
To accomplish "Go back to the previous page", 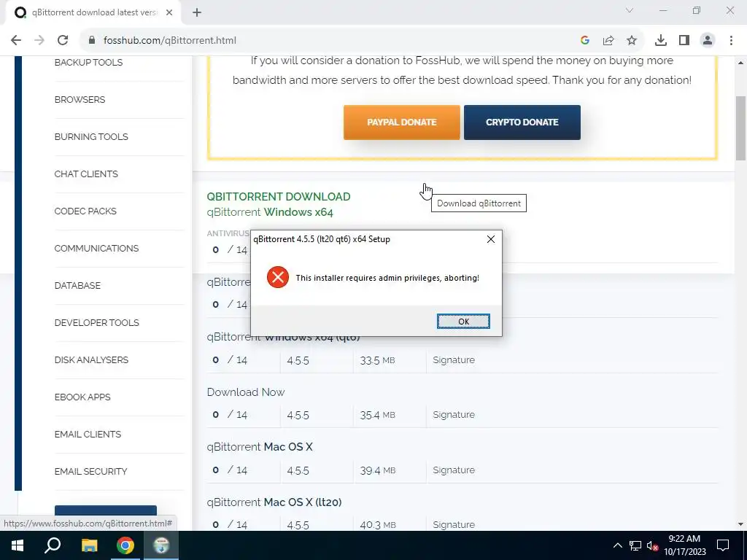I will [16, 41].
